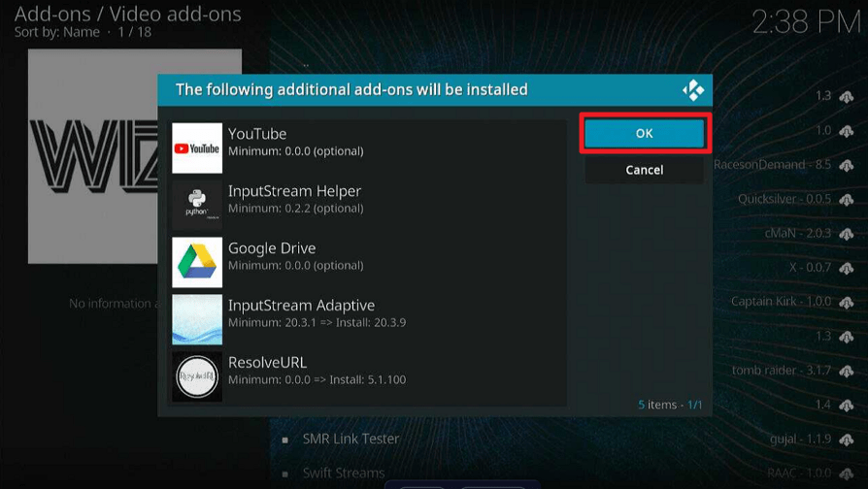This screenshot has height=489, width=868.
Task: Click the tomb raider - 3.1.7 label
Action: pos(782,370)
